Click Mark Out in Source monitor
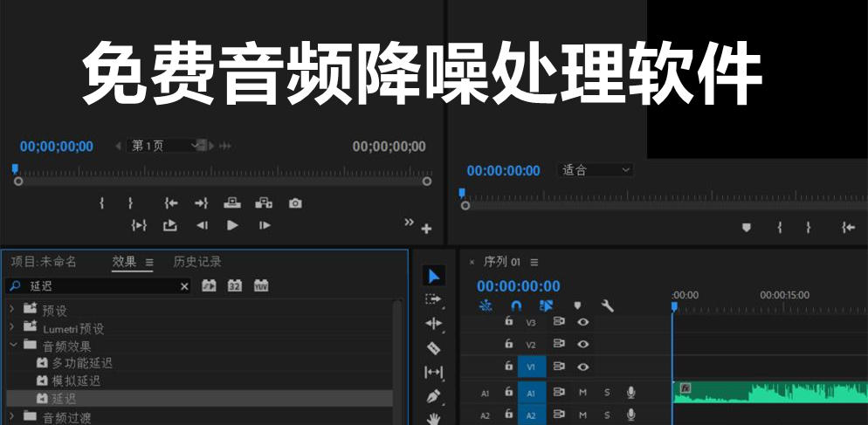Image resolution: width=868 pixels, height=425 pixels. [130, 203]
